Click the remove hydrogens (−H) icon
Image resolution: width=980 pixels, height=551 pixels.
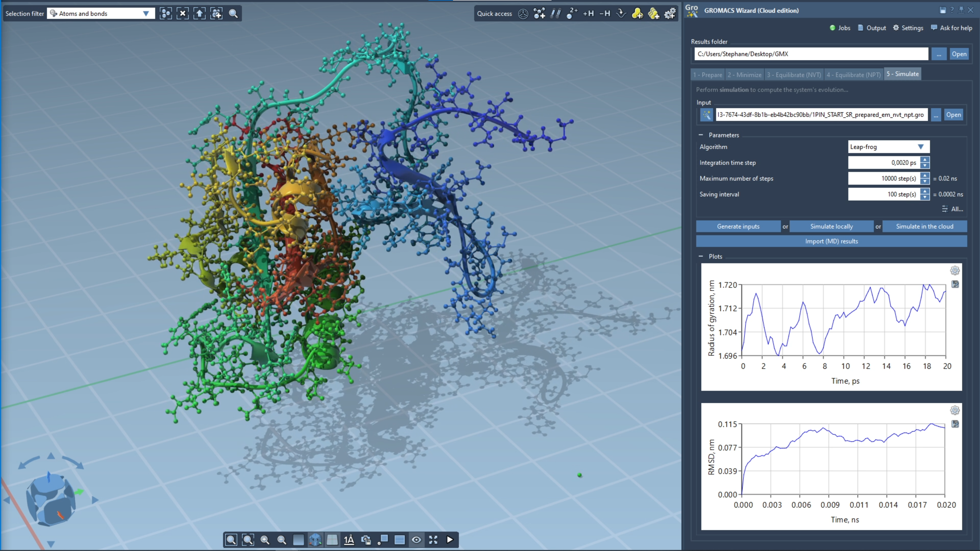(x=605, y=14)
